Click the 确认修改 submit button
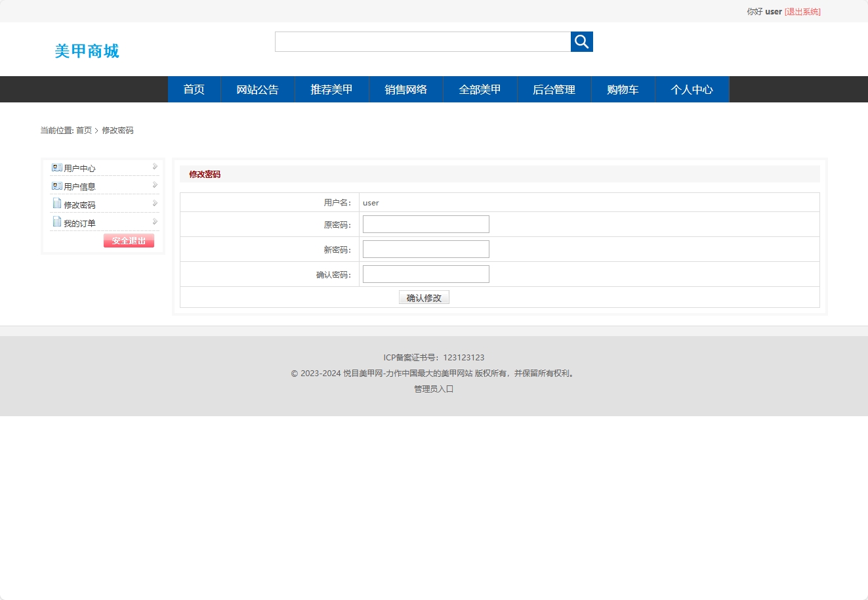 pos(424,297)
